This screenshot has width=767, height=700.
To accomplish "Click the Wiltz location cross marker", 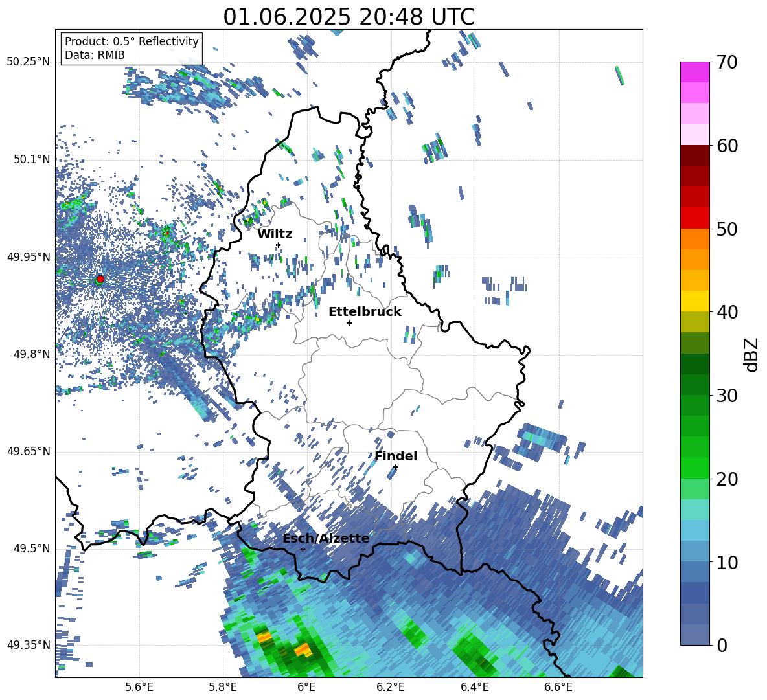I will coord(279,245).
